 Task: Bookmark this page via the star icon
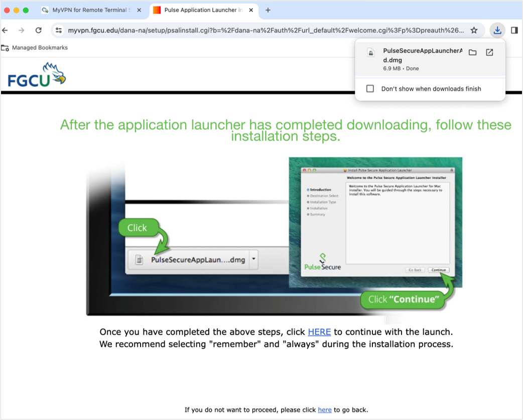(x=474, y=30)
